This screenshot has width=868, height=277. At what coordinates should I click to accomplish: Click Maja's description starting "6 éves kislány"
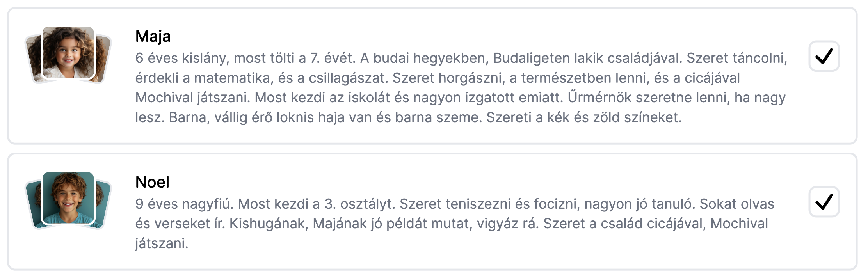[x=461, y=88]
